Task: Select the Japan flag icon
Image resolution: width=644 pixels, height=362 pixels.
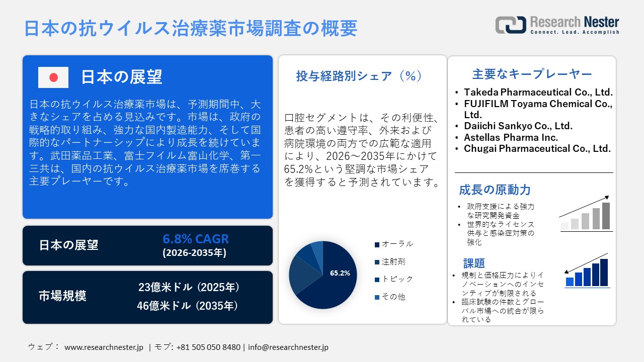Action: (x=52, y=77)
